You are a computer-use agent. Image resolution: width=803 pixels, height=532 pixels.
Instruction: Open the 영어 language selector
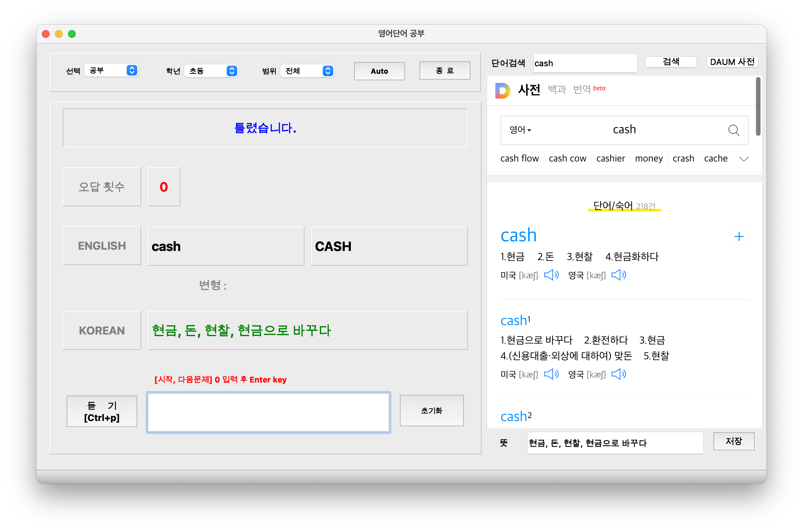520,130
